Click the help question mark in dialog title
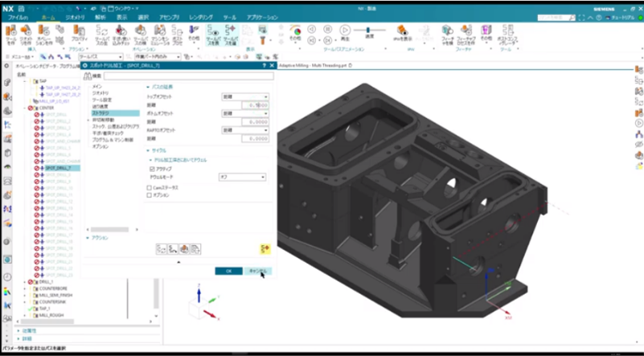The image size is (644, 356). pos(264,65)
